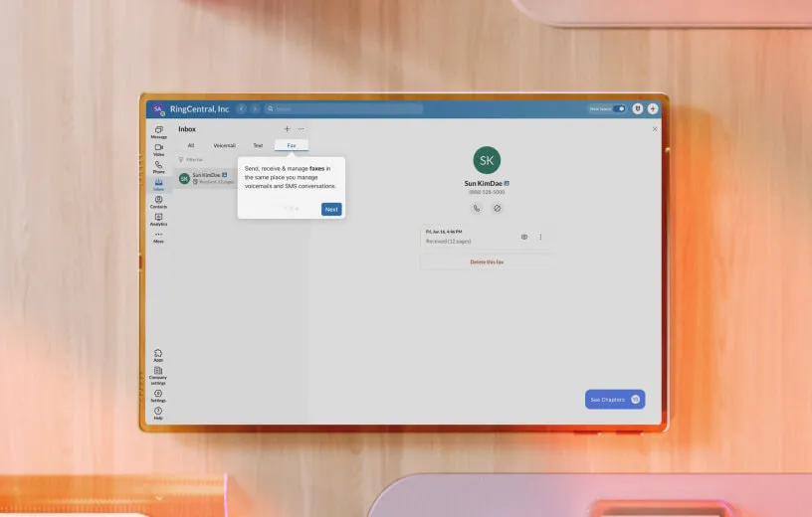The height and width of the screenshot is (517, 812).
Task: Open fax entry vertical dots menu
Action: [x=540, y=237]
